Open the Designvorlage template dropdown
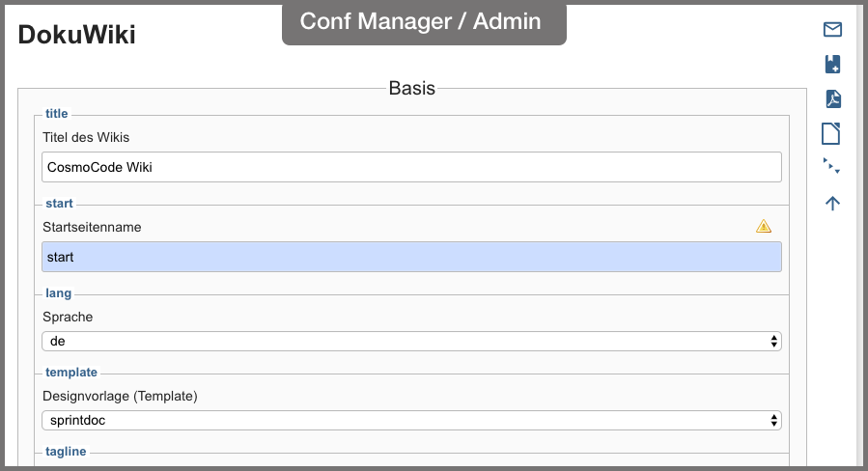 tap(411, 420)
